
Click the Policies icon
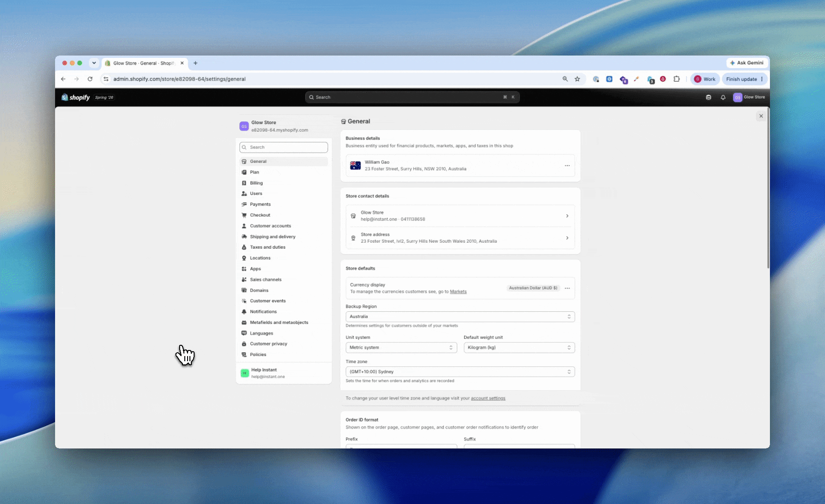point(244,355)
